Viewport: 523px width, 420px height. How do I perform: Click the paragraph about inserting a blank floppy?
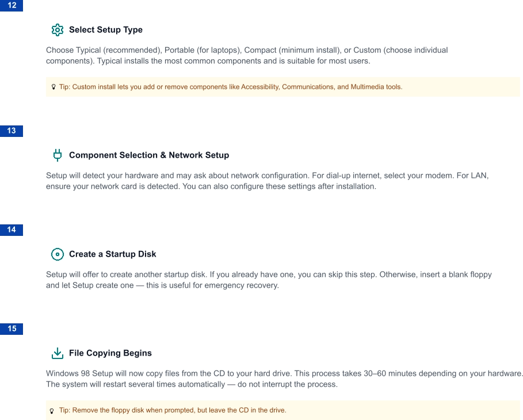pos(269,280)
